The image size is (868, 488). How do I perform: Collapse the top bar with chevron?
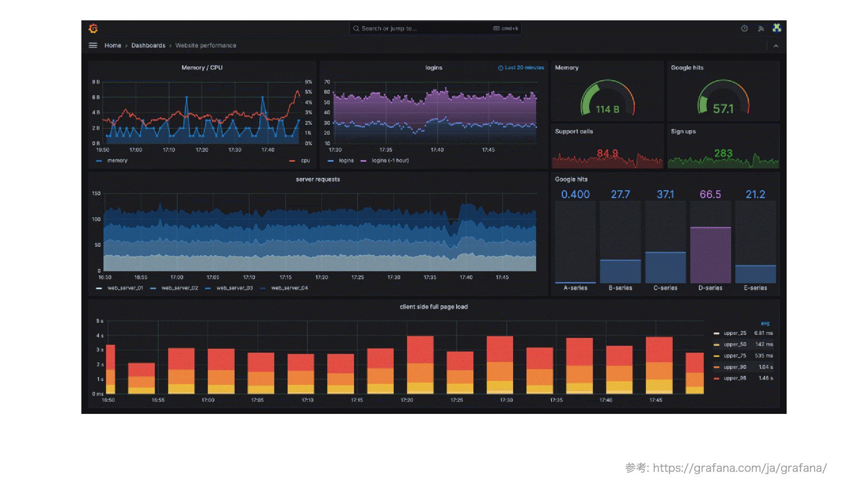click(x=776, y=46)
